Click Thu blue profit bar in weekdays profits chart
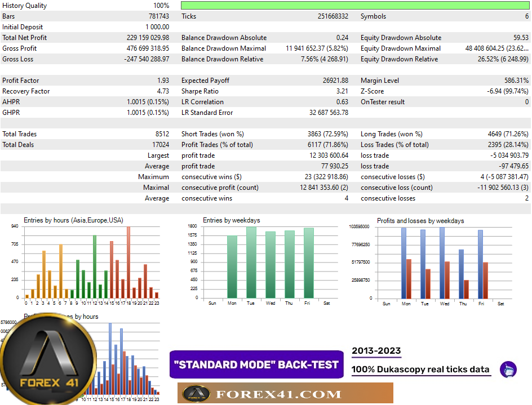 tap(461, 274)
